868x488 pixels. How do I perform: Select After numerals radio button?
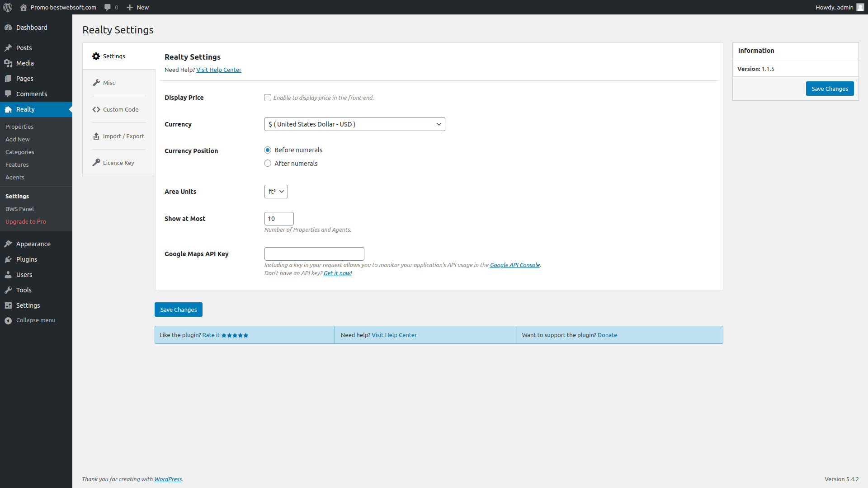coord(268,164)
